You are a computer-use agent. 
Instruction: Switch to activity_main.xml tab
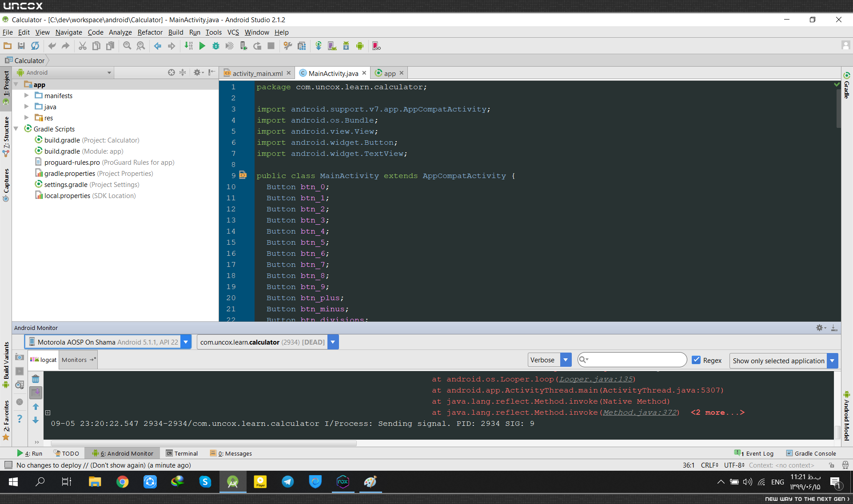(x=257, y=73)
